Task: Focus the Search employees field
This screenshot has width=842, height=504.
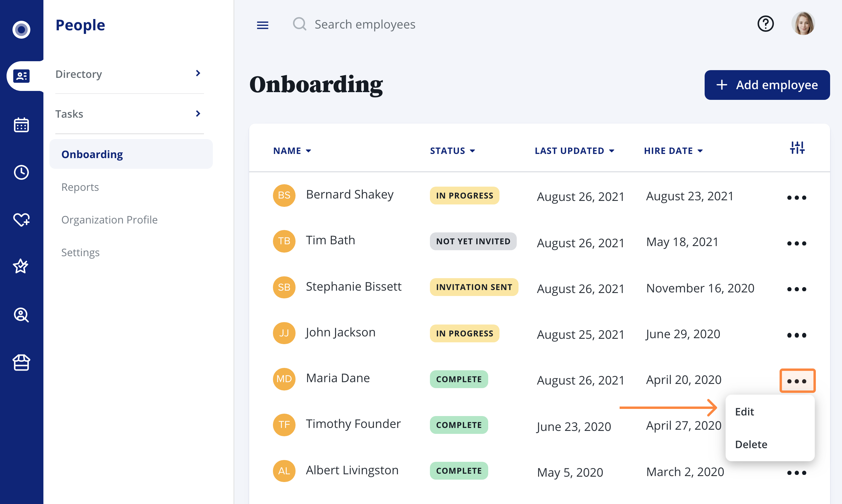Action: (365, 24)
